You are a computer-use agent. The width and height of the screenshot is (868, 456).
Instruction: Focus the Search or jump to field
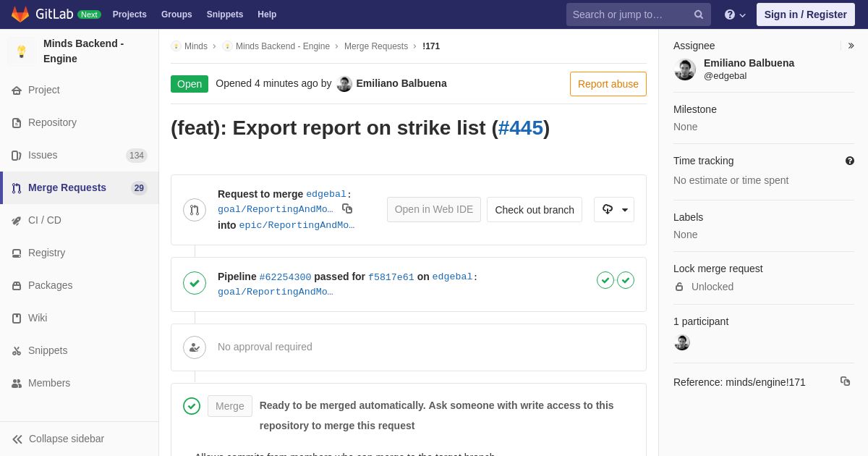tap(629, 14)
